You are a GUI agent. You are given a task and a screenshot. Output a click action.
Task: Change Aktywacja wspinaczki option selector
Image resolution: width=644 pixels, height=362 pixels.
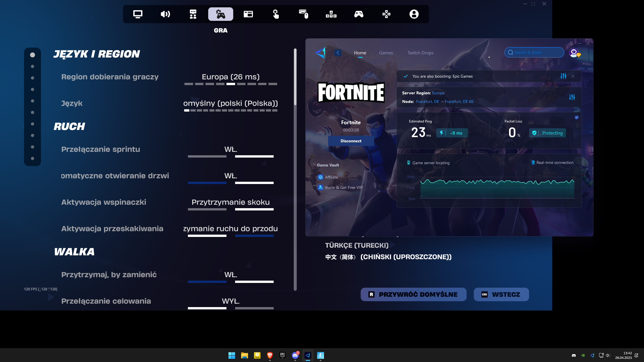[230, 202]
